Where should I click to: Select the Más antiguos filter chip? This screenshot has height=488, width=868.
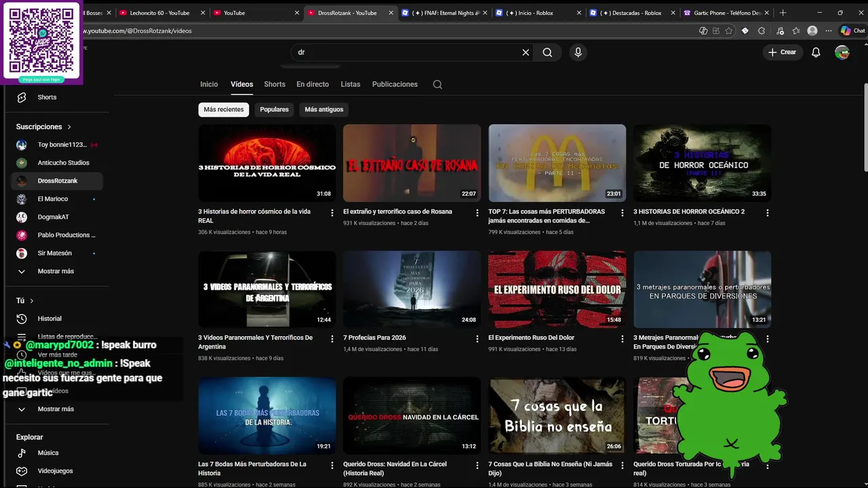(x=324, y=109)
